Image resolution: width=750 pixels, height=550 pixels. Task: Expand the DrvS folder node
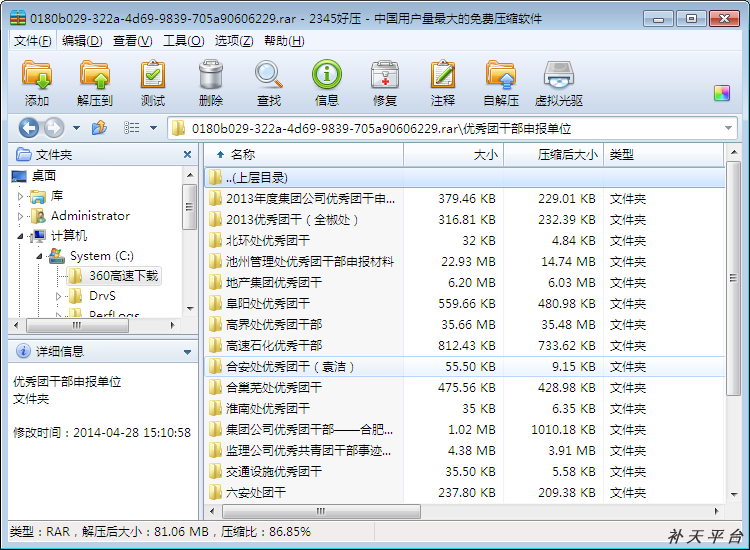pos(58,296)
